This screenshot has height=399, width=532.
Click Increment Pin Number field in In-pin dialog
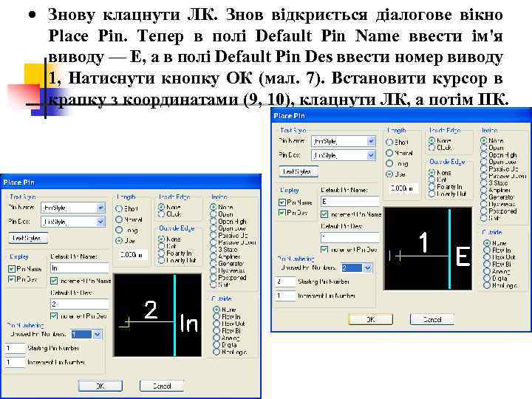[x=16, y=362]
